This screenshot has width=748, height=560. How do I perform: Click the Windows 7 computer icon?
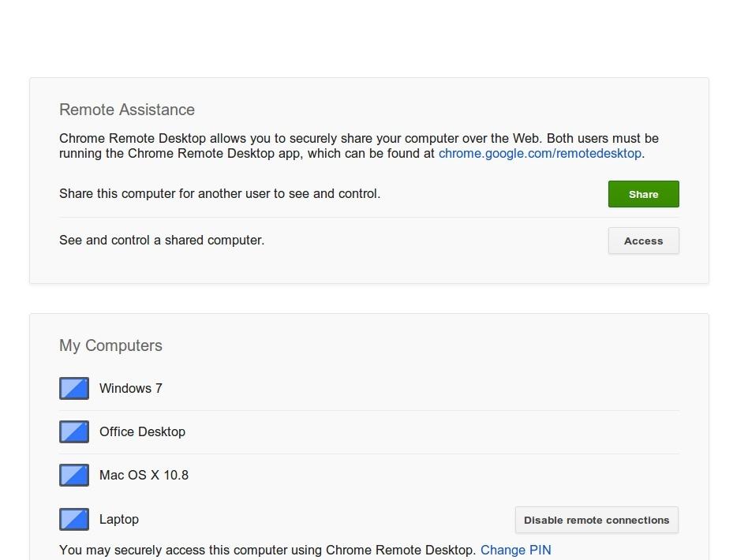coord(74,388)
